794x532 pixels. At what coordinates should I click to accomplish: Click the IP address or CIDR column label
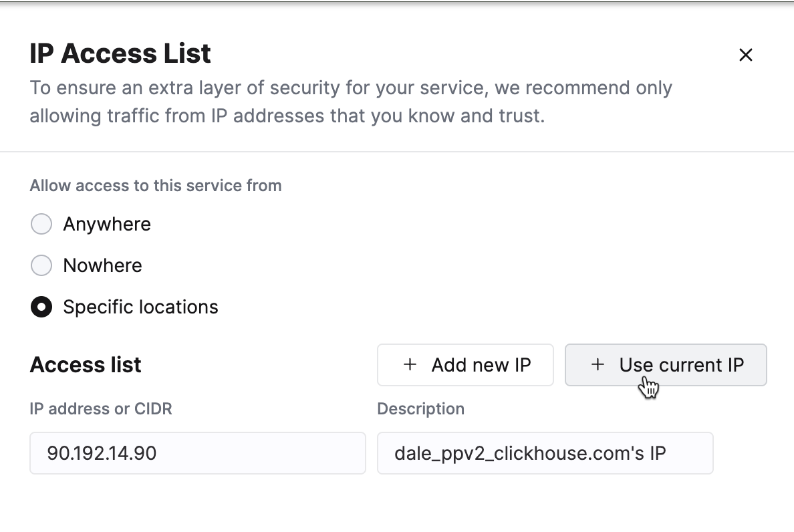[x=101, y=408]
